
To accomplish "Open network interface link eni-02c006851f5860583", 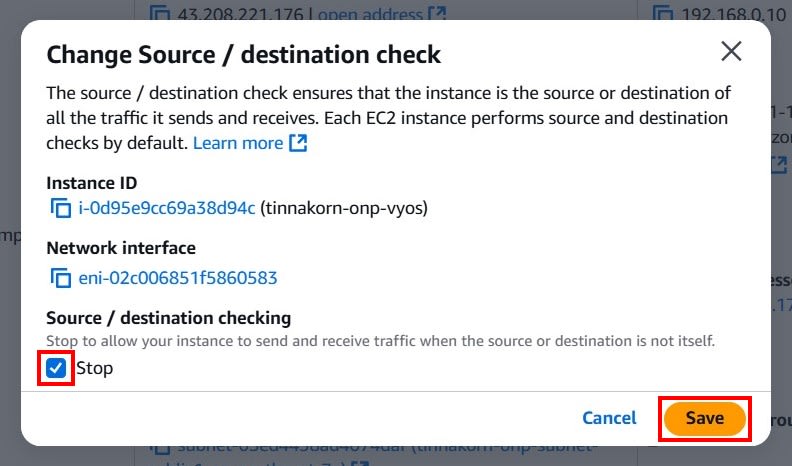I will point(178,278).
